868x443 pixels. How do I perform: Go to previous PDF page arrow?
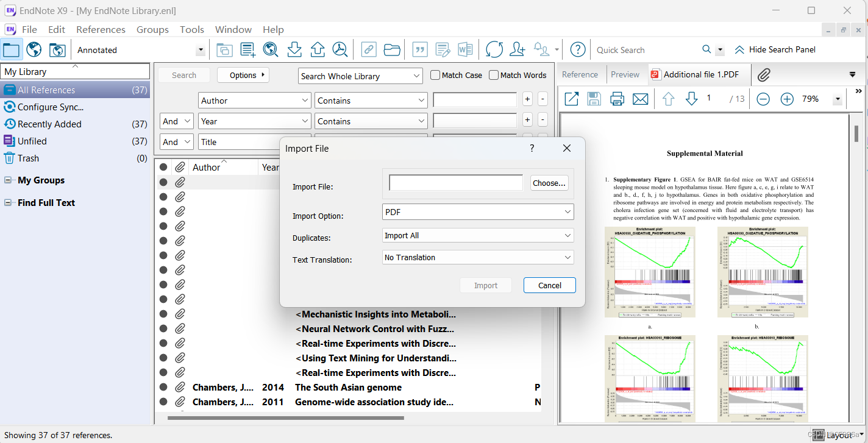(x=669, y=99)
